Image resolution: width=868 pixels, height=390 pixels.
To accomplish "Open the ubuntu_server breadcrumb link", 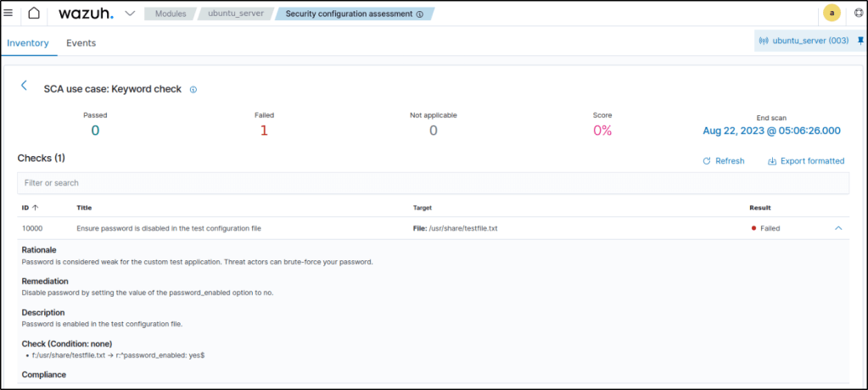I will tap(235, 14).
